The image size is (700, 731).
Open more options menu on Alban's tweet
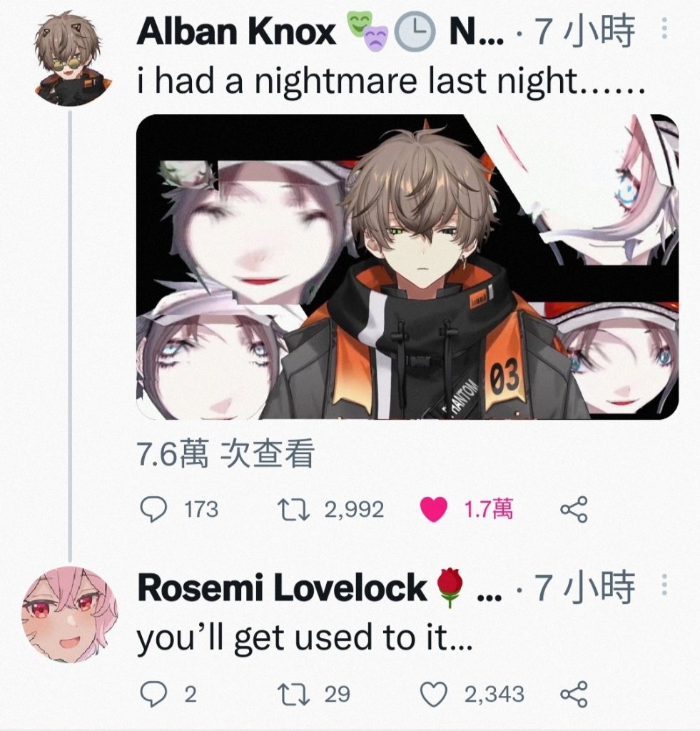664,29
